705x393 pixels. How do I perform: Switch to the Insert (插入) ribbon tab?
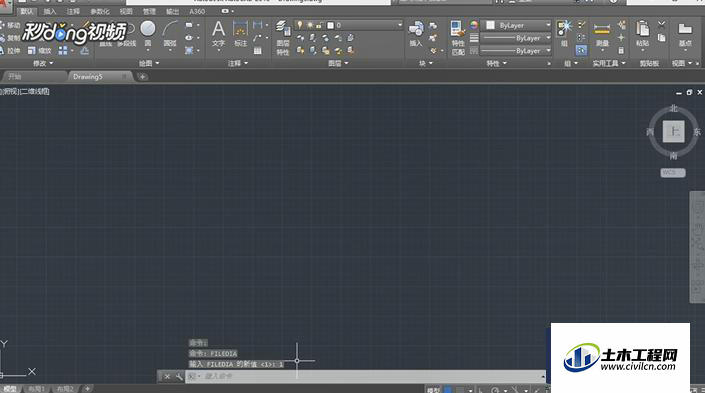point(50,11)
